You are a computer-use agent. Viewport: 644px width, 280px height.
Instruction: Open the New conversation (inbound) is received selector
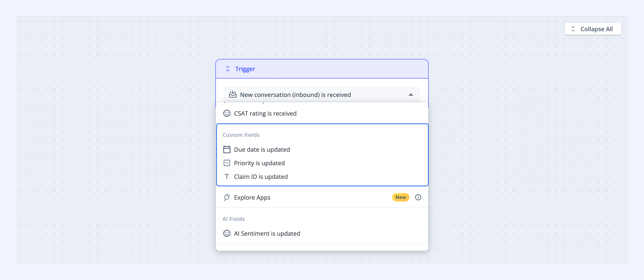click(322, 95)
